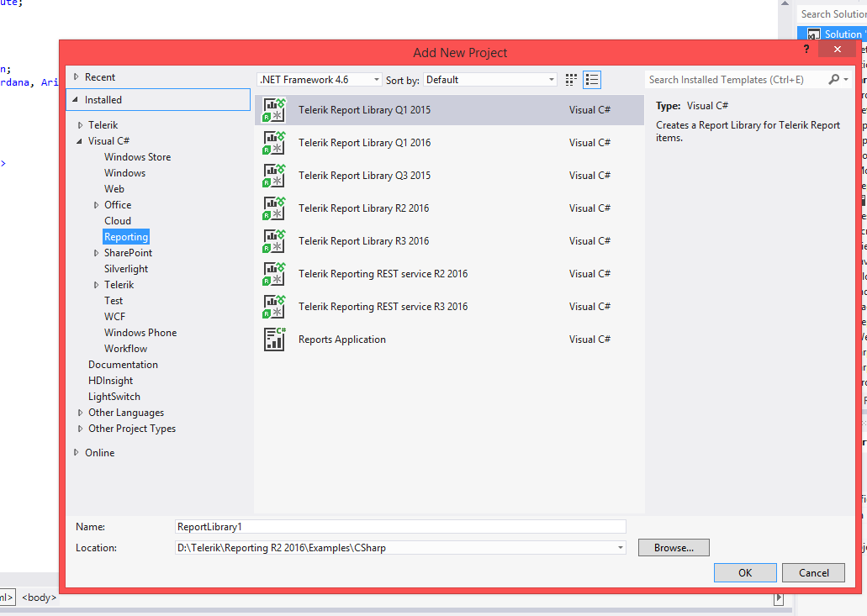The image size is (867, 616).
Task: Expand the Other Languages node
Action: [x=80, y=413]
